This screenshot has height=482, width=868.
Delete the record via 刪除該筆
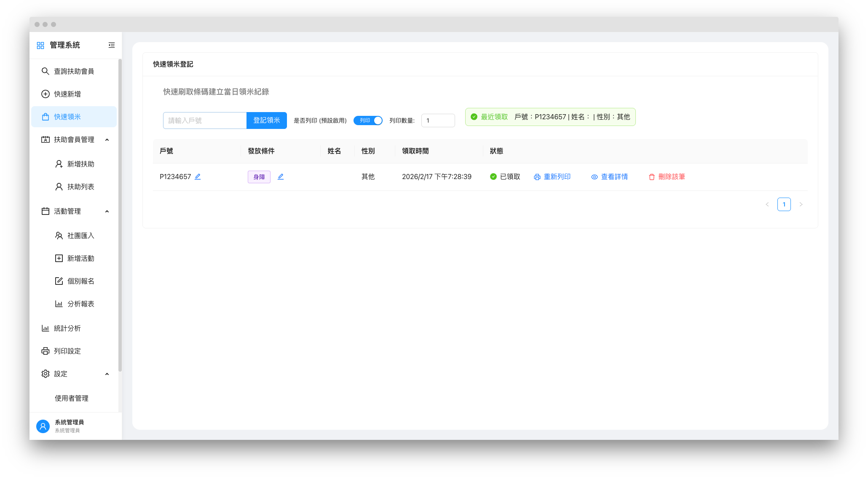[x=667, y=177]
